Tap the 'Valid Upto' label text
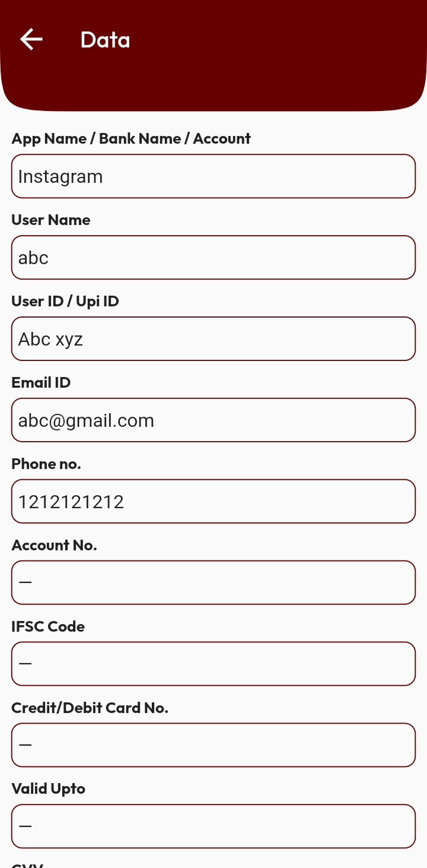427x868 pixels. pyautogui.click(x=49, y=788)
